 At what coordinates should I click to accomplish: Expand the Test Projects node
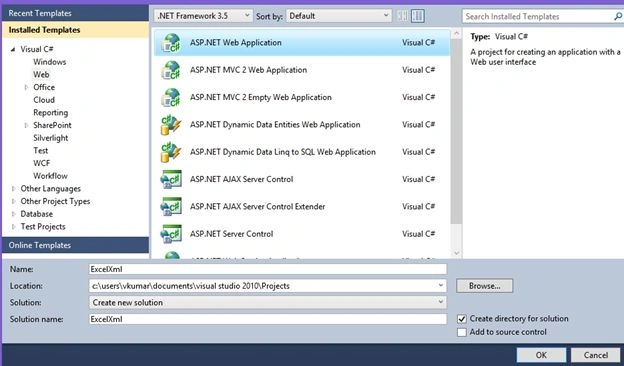tap(14, 227)
